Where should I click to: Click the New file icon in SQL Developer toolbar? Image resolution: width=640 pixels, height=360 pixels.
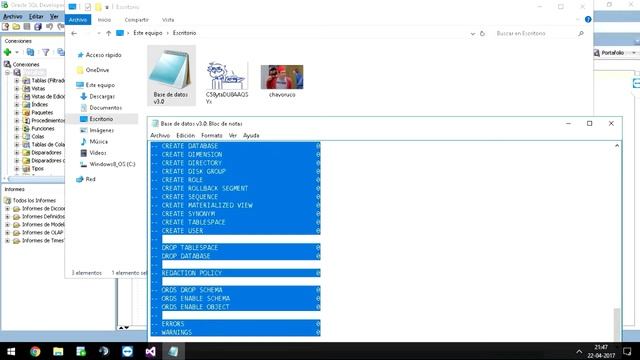(x=6, y=27)
